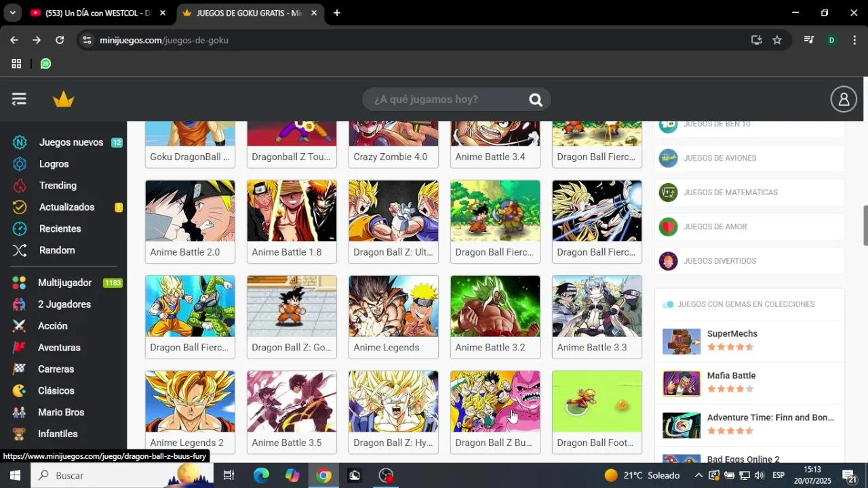
Task: Click the search magnifier icon
Action: point(536,100)
